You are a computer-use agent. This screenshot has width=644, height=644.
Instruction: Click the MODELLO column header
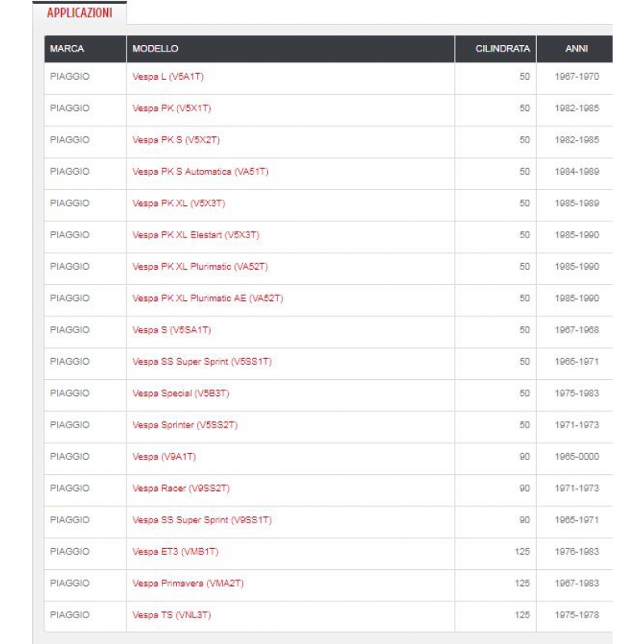click(155, 49)
